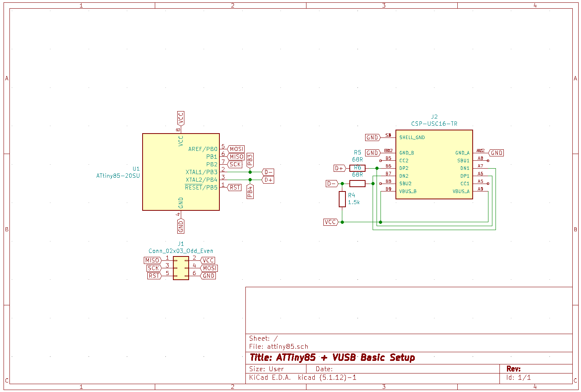Image resolution: width=581 pixels, height=392 pixels.
Task: Click the "DP1" pin name in J2
Action: pos(465,176)
